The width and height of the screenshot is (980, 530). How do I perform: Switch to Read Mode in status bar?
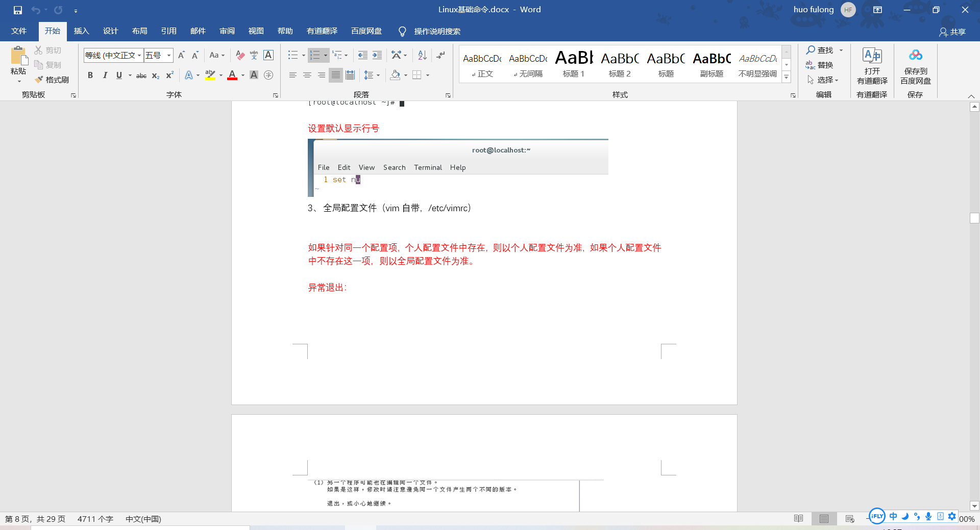[x=798, y=519]
